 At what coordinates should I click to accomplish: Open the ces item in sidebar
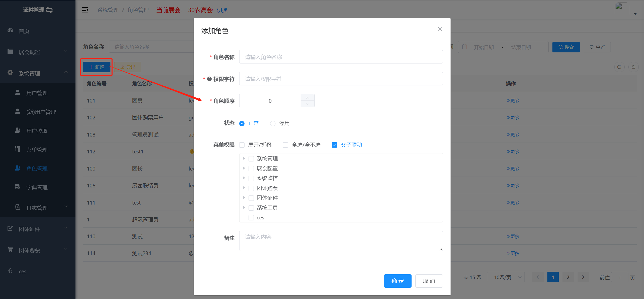pos(38,271)
